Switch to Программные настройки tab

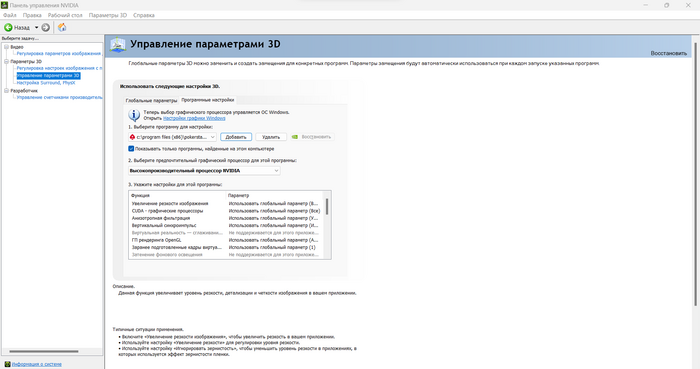(208, 100)
